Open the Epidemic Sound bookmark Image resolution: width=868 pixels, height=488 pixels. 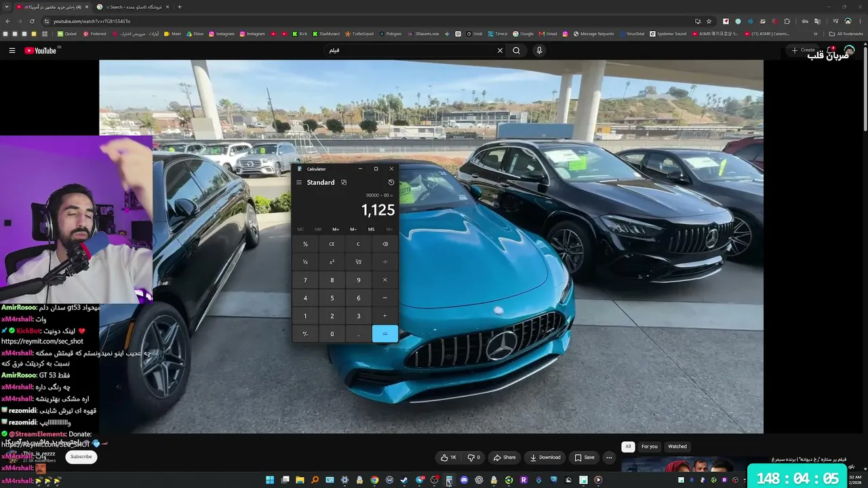[x=667, y=34]
